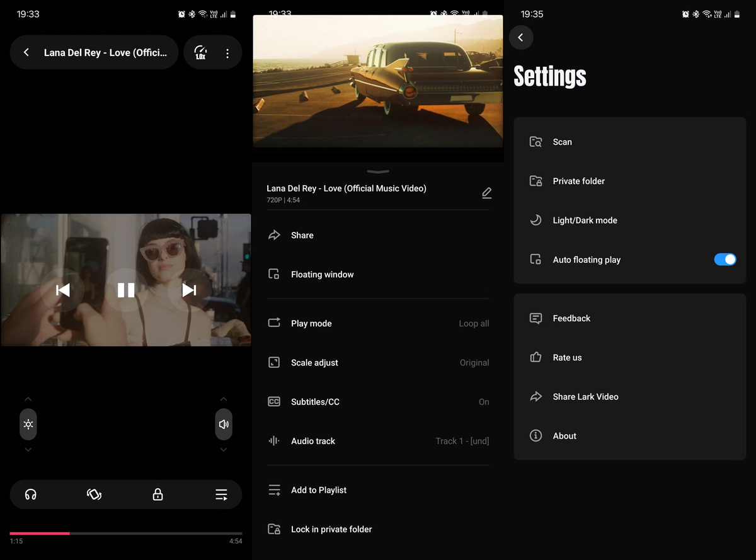
Task: Tap the Settings page heading
Action: 550,76
